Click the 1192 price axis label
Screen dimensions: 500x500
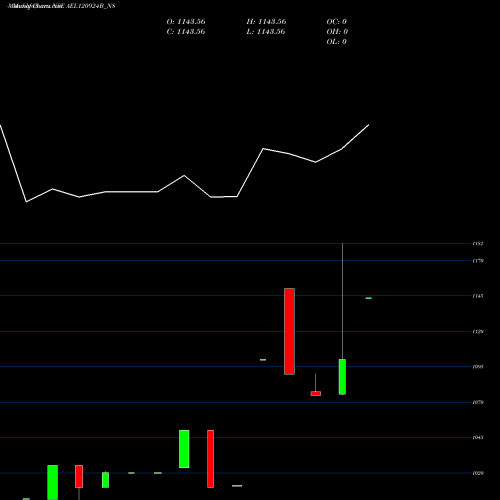[x=478, y=244]
